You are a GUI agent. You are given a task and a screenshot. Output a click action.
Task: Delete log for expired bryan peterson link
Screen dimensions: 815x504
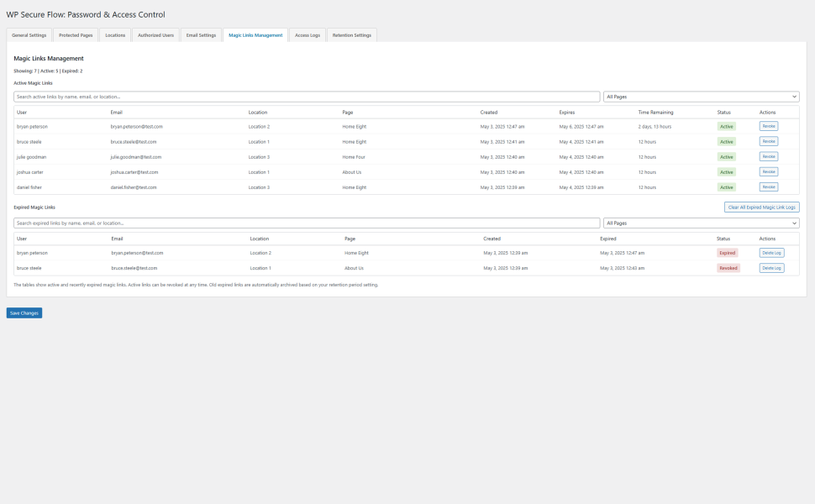pyautogui.click(x=771, y=253)
